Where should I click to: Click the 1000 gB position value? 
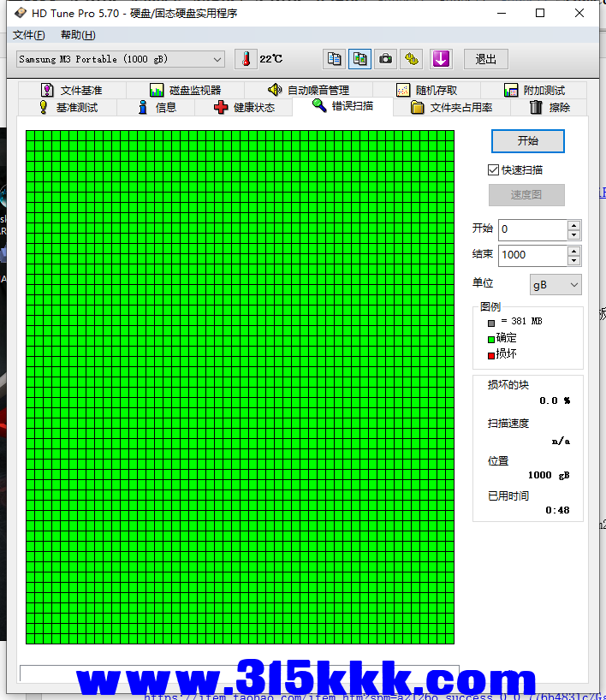click(x=549, y=476)
